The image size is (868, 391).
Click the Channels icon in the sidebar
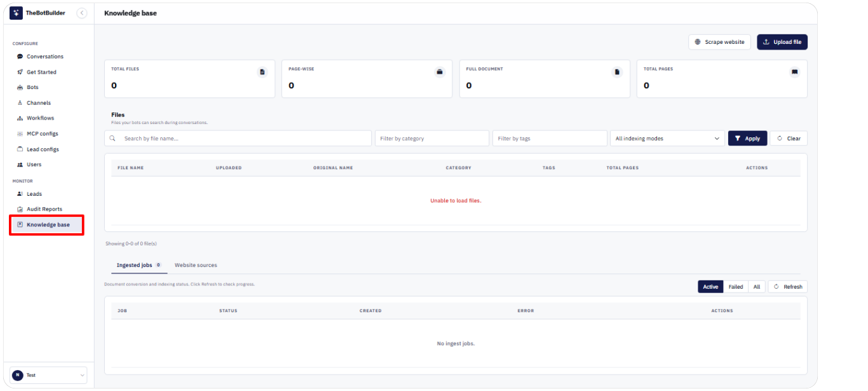20,102
